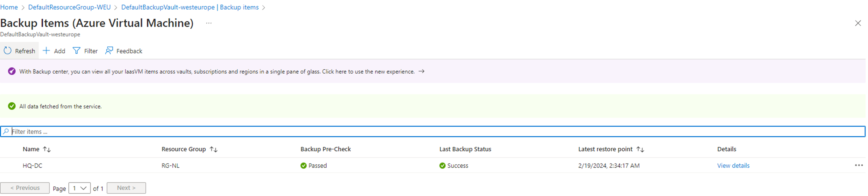Click the Feedback person icon
868x196 pixels.
pos(109,51)
